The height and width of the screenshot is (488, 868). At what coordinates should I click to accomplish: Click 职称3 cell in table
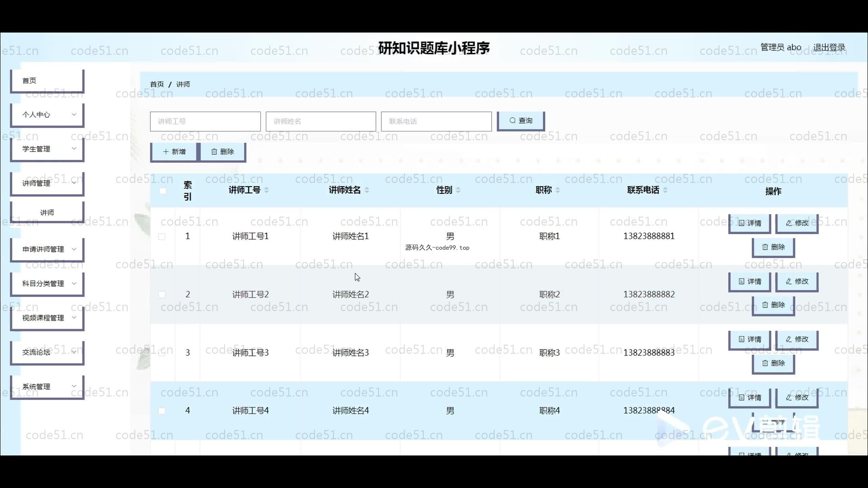pyautogui.click(x=550, y=353)
